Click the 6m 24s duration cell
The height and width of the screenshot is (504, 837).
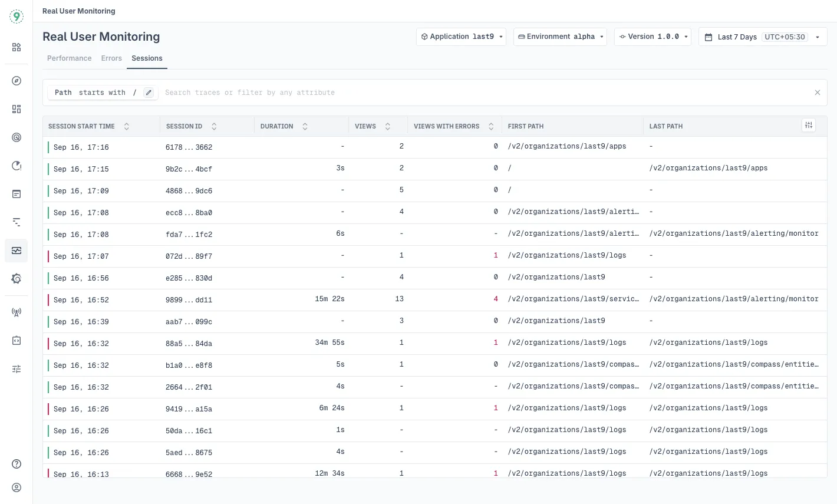[332, 408]
